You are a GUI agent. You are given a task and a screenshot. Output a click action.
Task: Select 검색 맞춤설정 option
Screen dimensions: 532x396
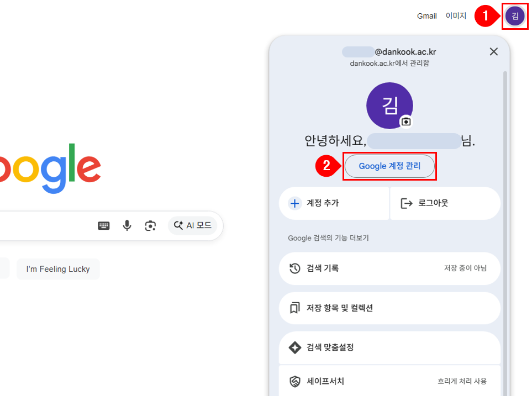(x=389, y=347)
